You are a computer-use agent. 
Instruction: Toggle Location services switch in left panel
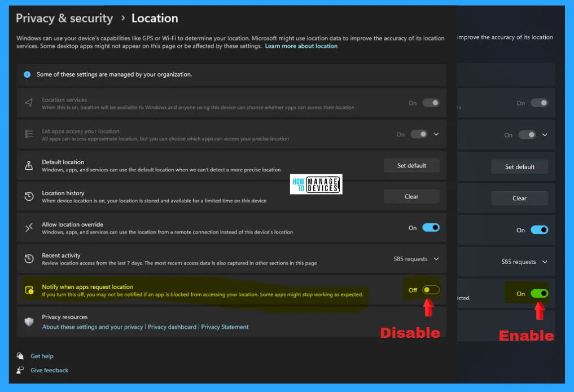click(431, 103)
